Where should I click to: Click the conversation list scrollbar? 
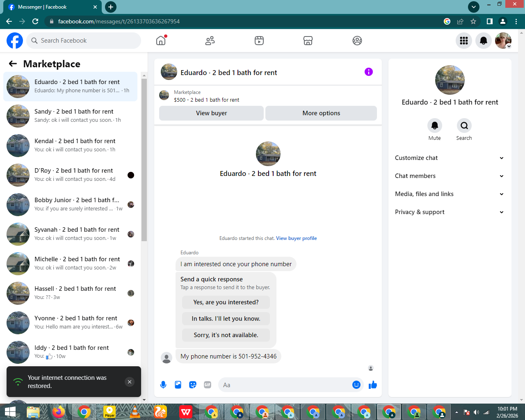pyautogui.click(x=144, y=160)
